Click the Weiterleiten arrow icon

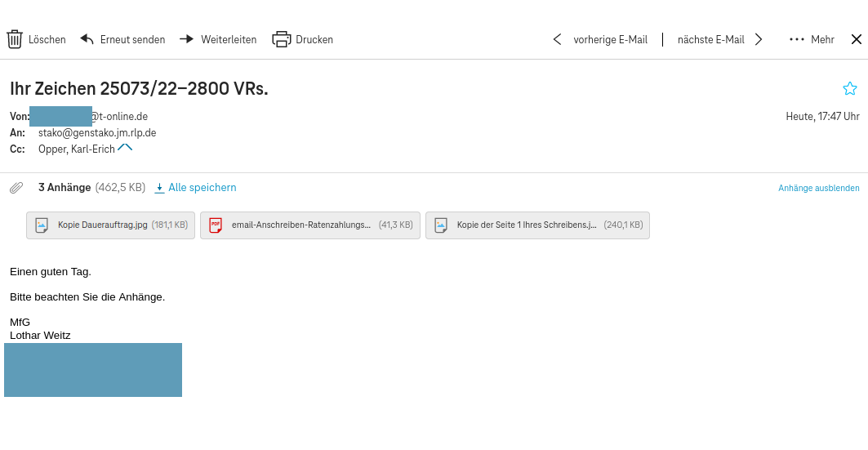[187, 39]
